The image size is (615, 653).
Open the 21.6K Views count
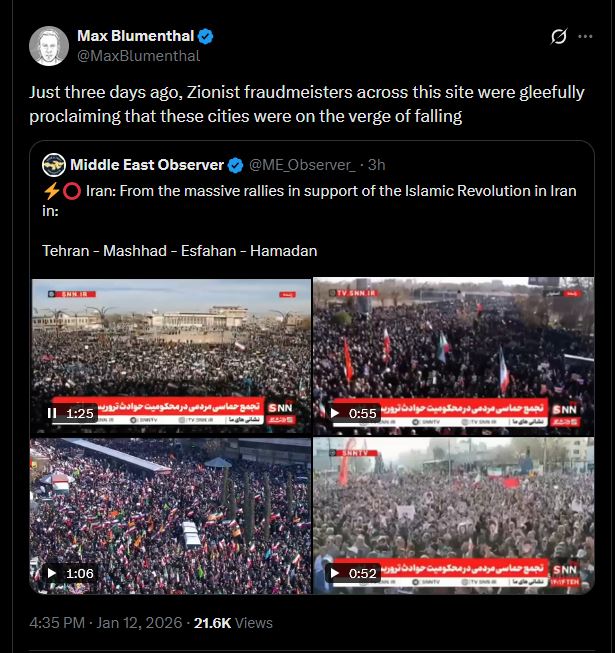click(x=233, y=623)
